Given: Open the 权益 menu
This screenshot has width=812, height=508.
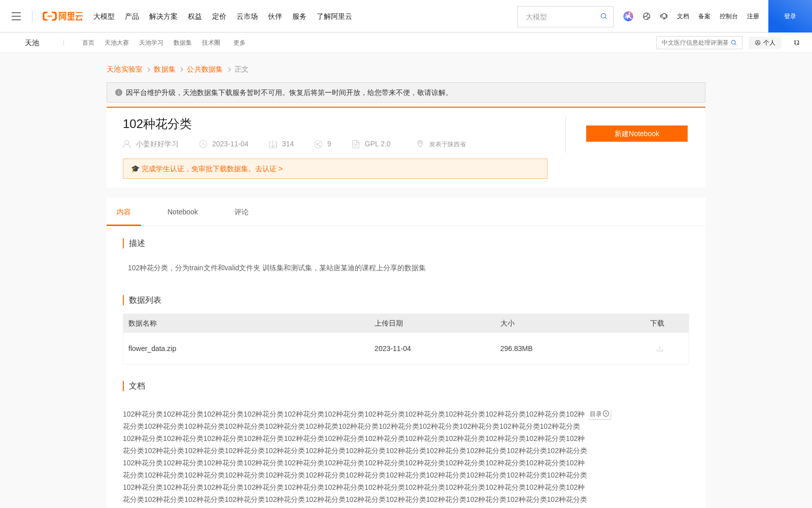Looking at the screenshot, I should [195, 16].
